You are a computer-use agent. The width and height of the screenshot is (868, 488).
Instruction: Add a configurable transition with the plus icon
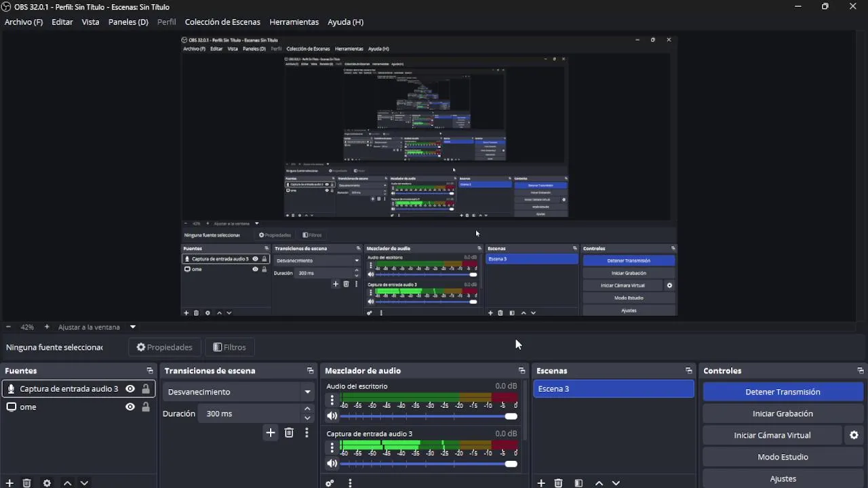tap(271, 432)
